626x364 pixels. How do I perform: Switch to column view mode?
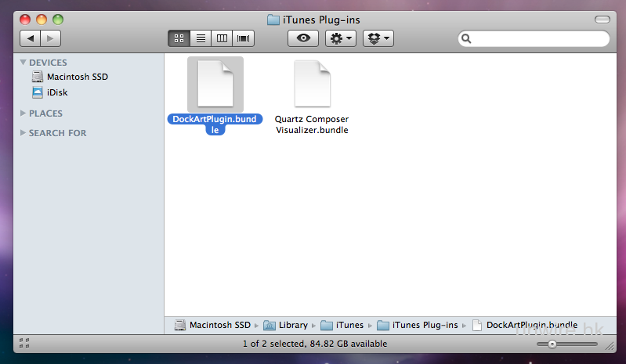tap(222, 38)
